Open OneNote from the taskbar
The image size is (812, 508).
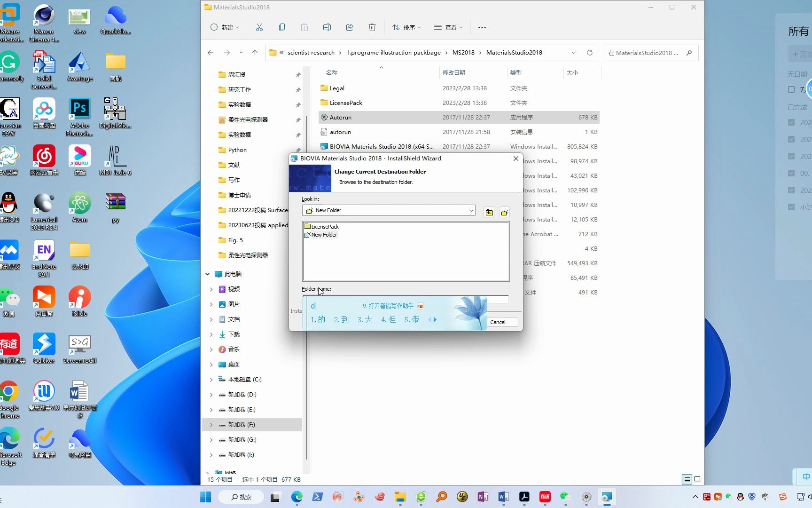483,497
